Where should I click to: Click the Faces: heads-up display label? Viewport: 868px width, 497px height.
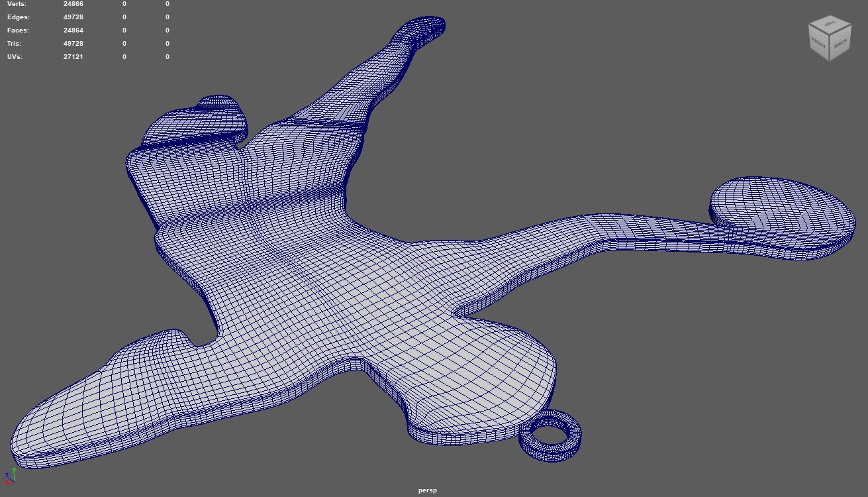pos(18,30)
